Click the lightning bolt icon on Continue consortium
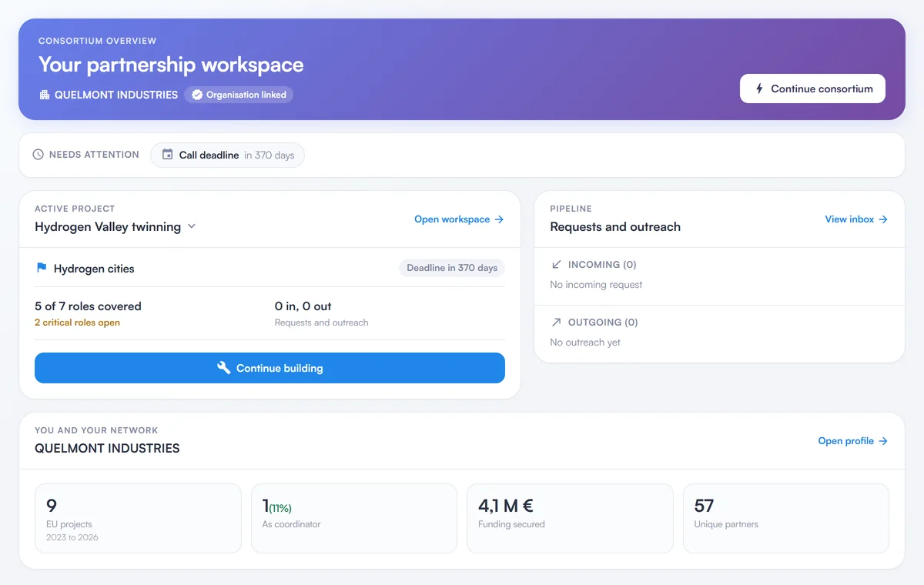924x585 pixels. [x=760, y=89]
